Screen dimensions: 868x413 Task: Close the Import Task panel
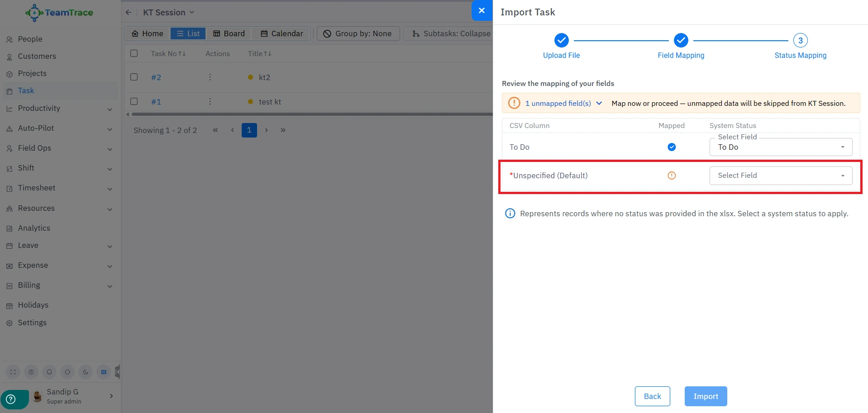[482, 10]
